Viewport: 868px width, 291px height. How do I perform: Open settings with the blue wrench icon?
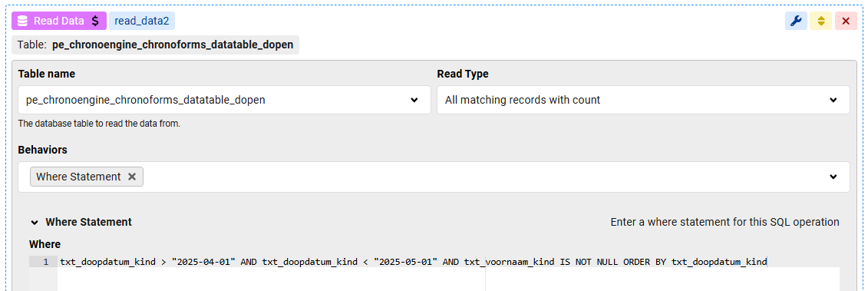796,21
